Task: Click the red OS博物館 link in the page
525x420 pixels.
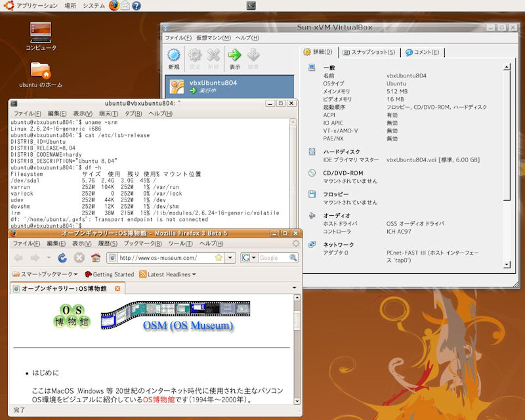Action: point(159,400)
